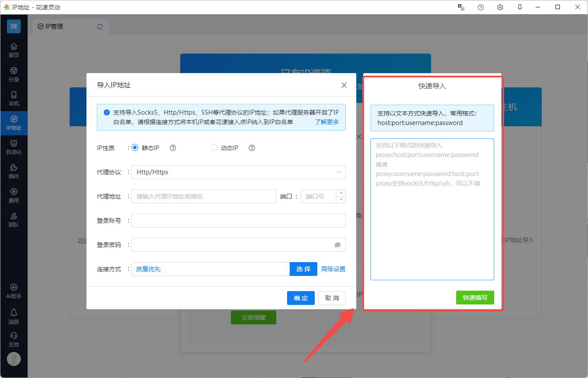588x378 pixels.
Task: Switch to the IP管理 tab
Action: point(54,26)
